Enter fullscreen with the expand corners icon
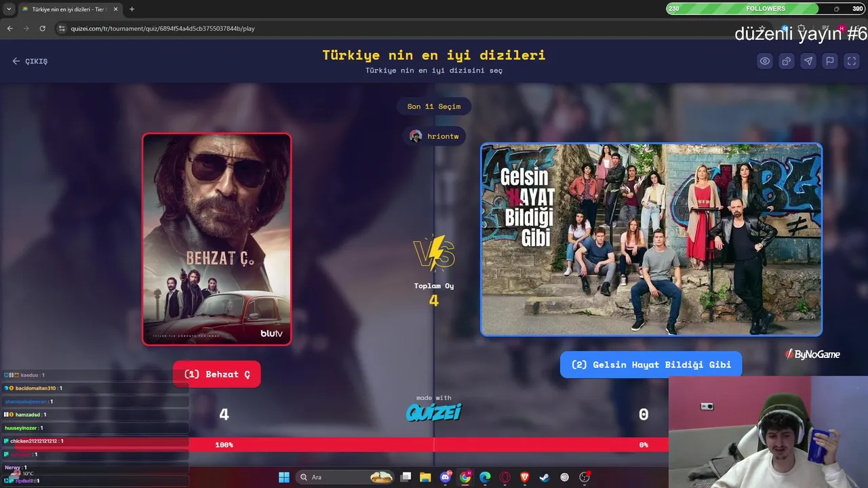This screenshot has width=868, height=488. (x=852, y=61)
